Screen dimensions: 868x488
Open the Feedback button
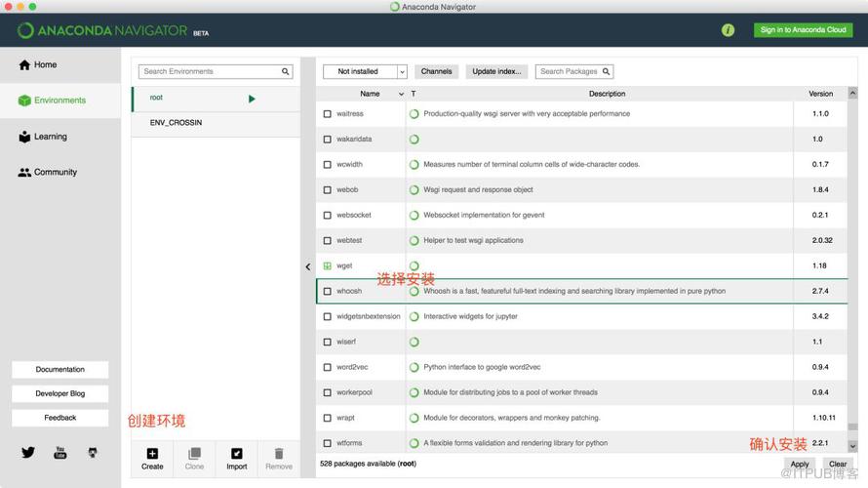(60, 418)
